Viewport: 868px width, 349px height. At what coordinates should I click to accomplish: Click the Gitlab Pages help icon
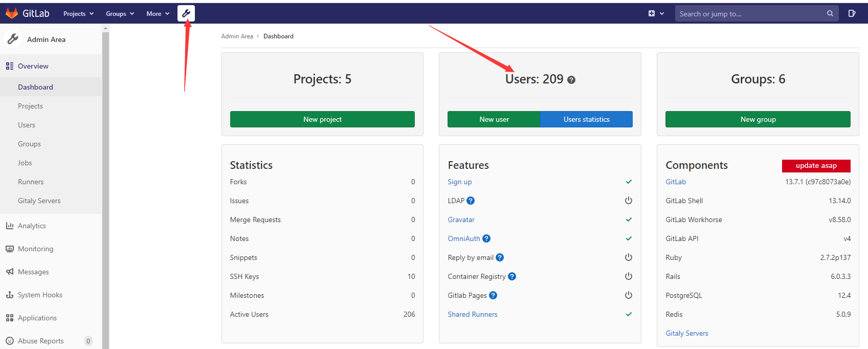coord(493,295)
